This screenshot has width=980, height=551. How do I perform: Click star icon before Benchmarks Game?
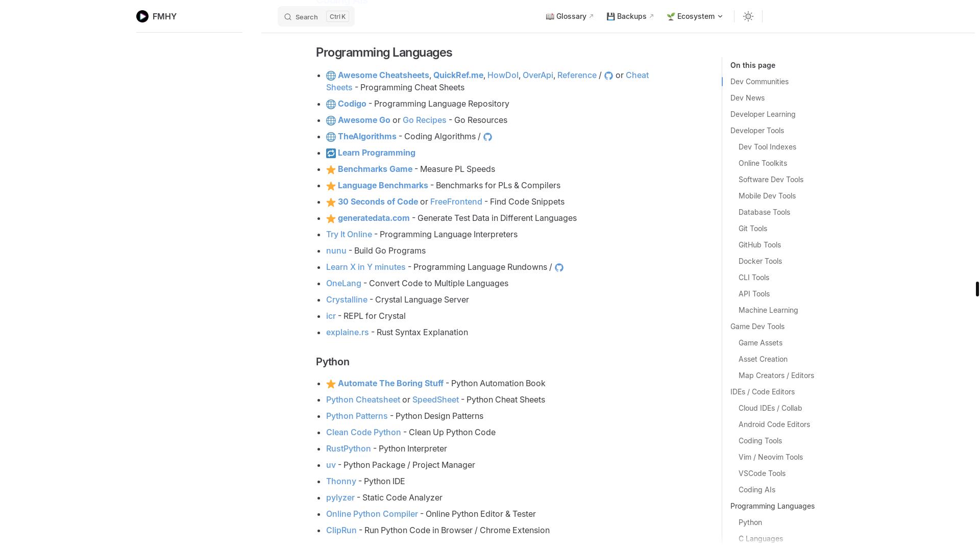(x=331, y=169)
